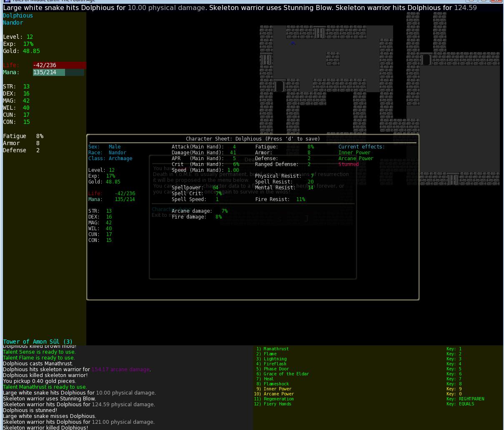
Task: Click the 'Spell Crit: 7%' line
Action: [197, 194]
